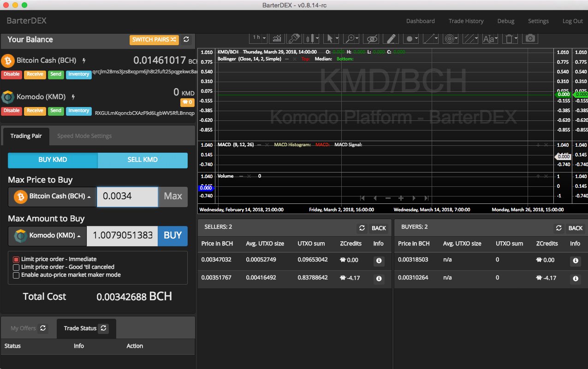This screenshot has width=588, height=369.
Task: Take a chart snapshot with camera icon
Action: (531, 38)
